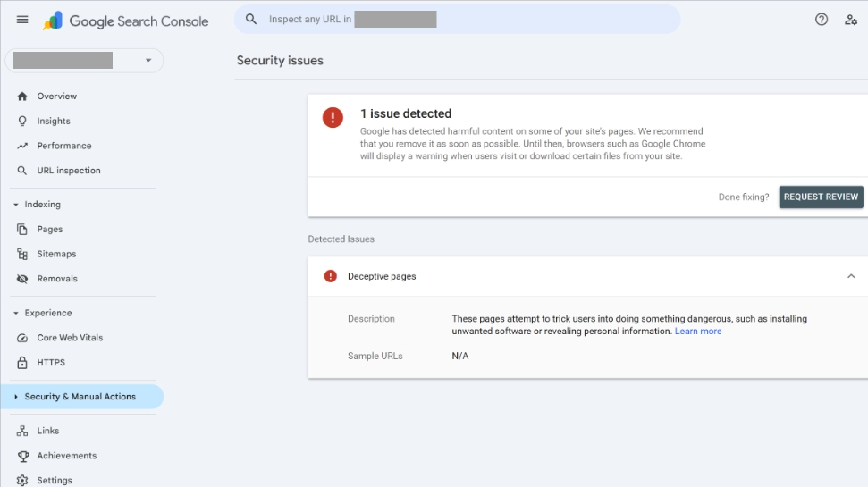Click the search magnifier icon in URL bar
The height and width of the screenshot is (487, 868).
[251, 19]
